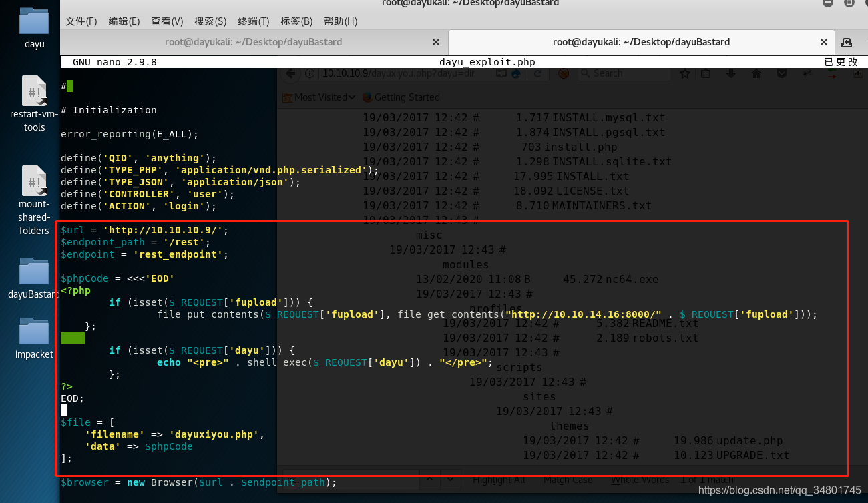The height and width of the screenshot is (503, 868).
Task: Open the 标签(B) menu
Action: point(296,21)
